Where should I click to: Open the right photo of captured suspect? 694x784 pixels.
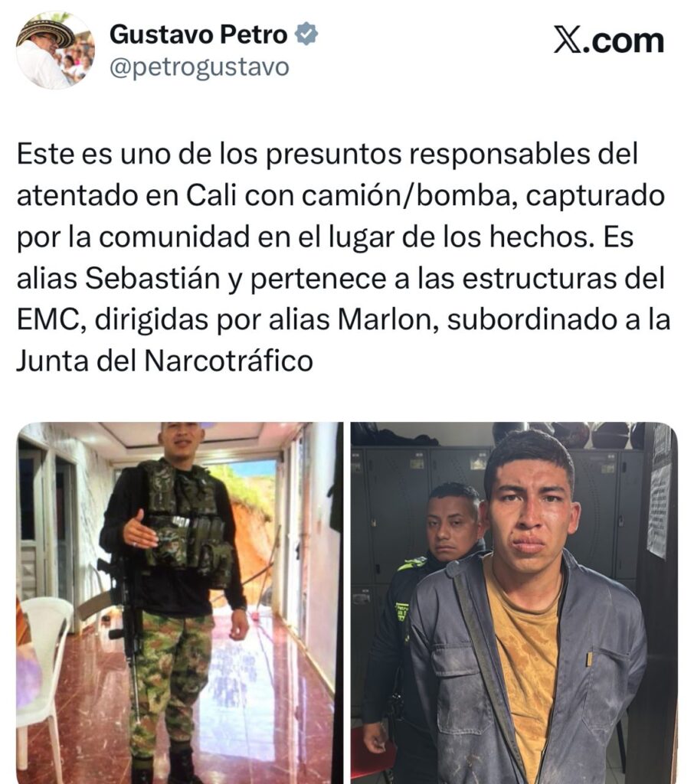click(x=514, y=603)
